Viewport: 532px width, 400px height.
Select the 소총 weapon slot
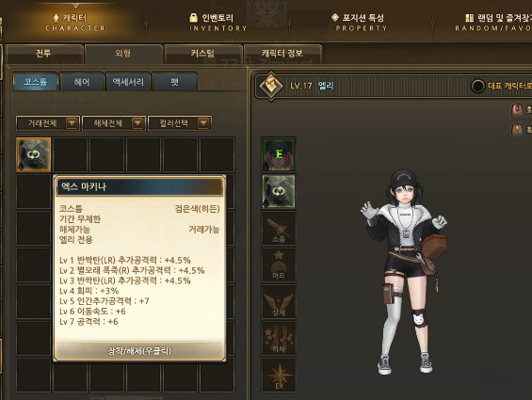tap(279, 228)
